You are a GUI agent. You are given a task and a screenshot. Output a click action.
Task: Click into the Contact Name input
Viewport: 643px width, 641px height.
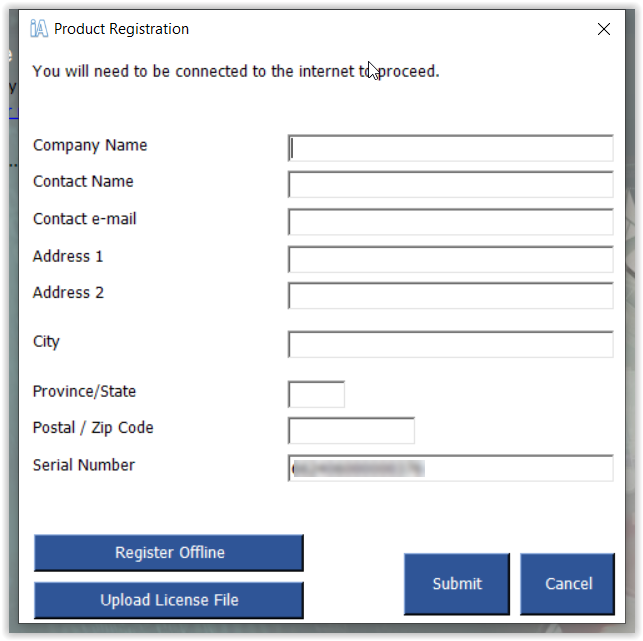pyautogui.click(x=451, y=185)
